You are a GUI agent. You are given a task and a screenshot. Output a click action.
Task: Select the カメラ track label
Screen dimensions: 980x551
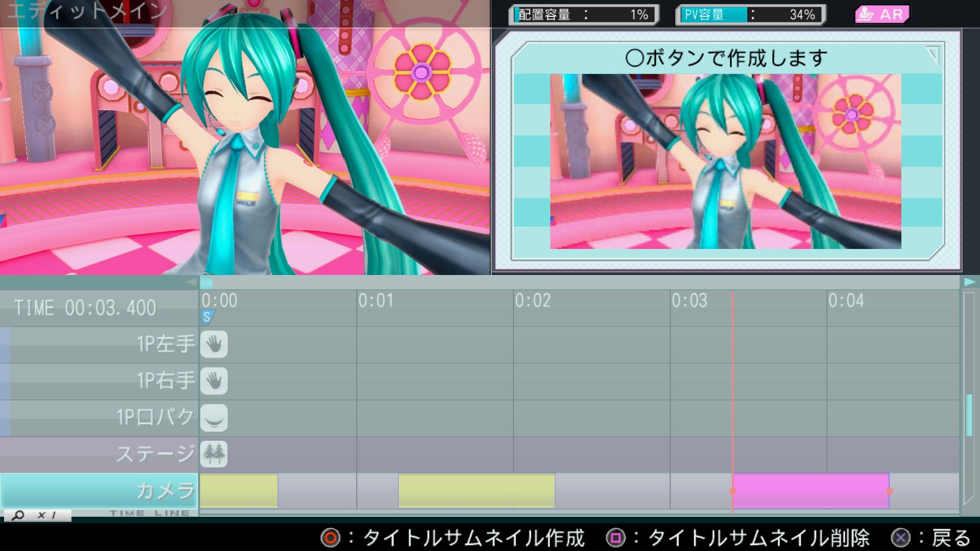point(100,490)
